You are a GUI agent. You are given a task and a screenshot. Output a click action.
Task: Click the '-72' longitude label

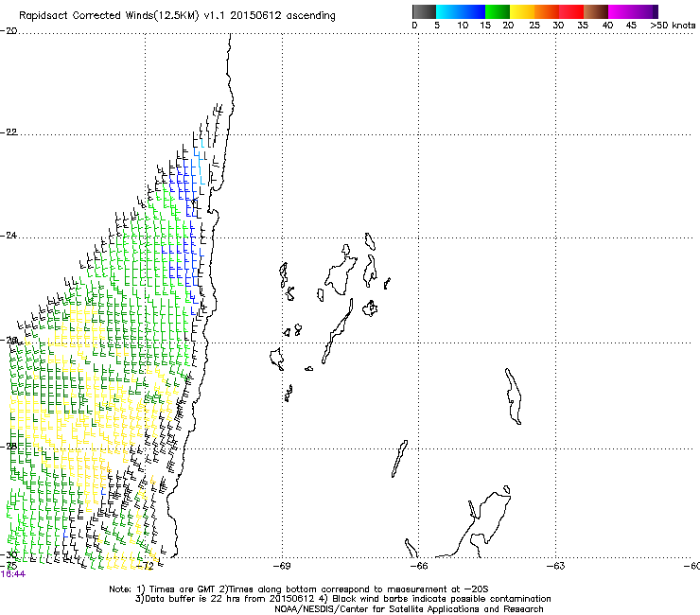(x=145, y=566)
